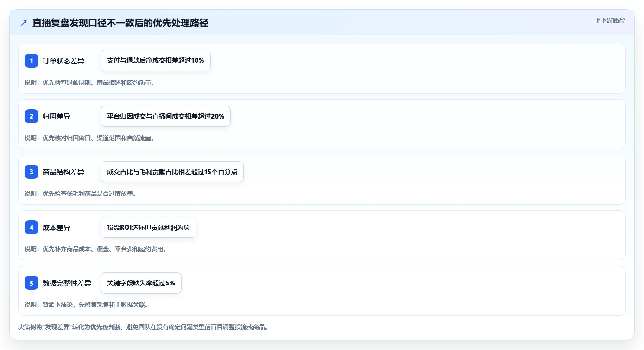Click the panel title 直播复盘发现口径不一致后的优先处理路径
644x350 pixels.
click(120, 23)
